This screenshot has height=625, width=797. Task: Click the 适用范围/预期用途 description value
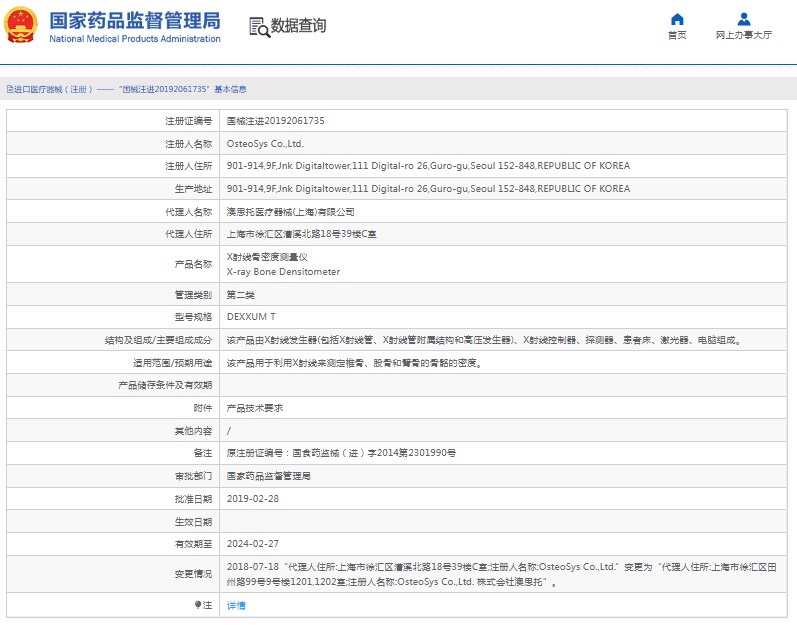coord(354,363)
